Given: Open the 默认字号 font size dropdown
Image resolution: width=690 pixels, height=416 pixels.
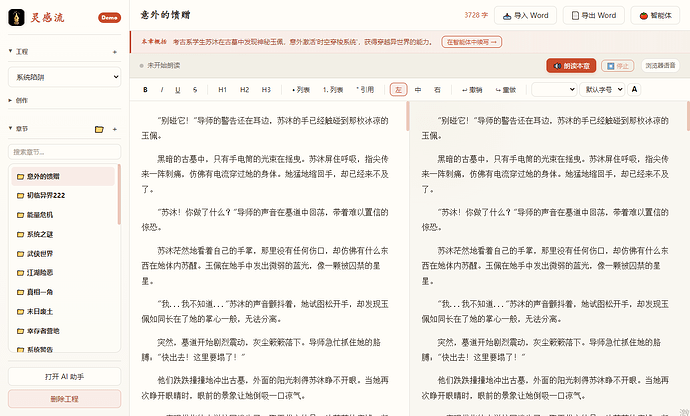Looking at the screenshot, I should (602, 89).
